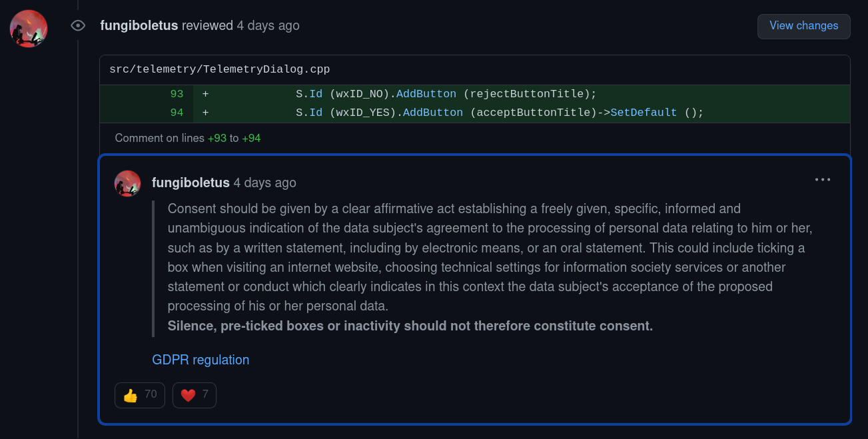Toggle the thumbs up reaction with 70

139,395
